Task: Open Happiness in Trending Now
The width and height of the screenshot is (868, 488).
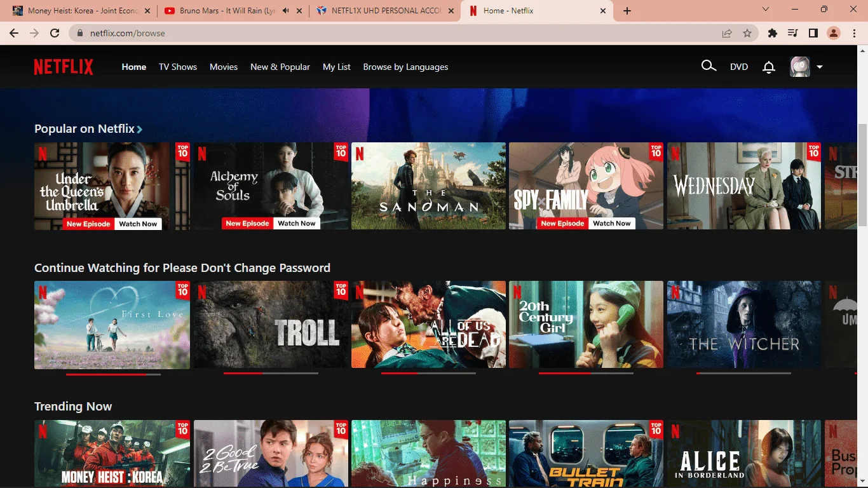Action: pyautogui.click(x=429, y=454)
